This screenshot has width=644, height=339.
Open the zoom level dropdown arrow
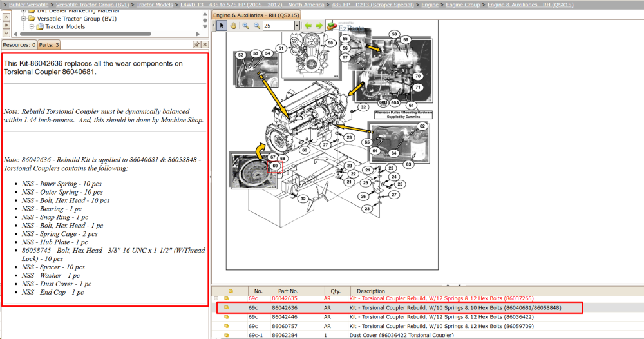tap(296, 26)
